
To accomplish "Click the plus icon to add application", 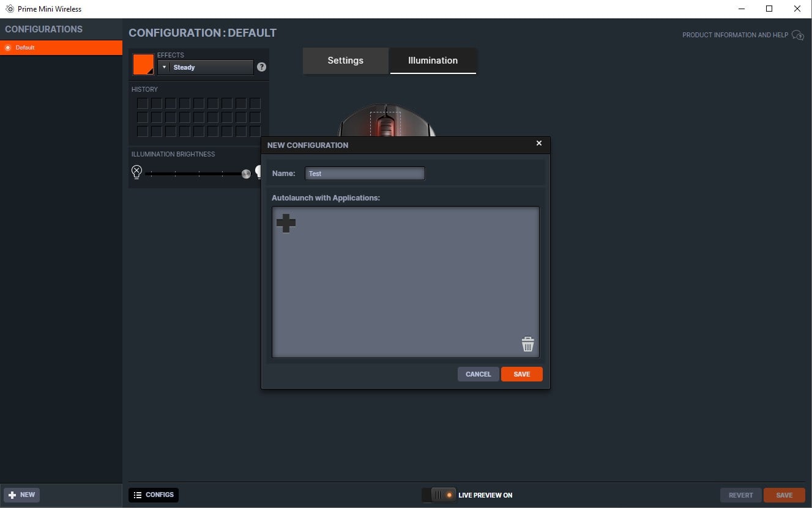I will [x=286, y=223].
